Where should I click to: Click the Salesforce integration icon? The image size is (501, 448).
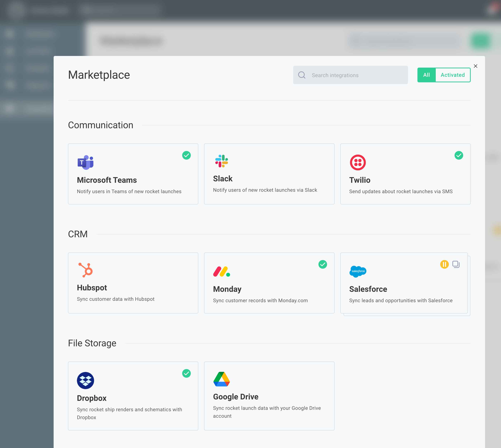pyautogui.click(x=358, y=271)
